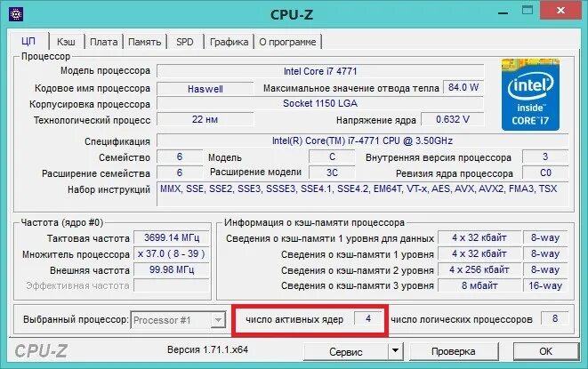588x369 pixels.
Task: Select the 22 нм process value
Action: pyautogui.click(x=205, y=120)
